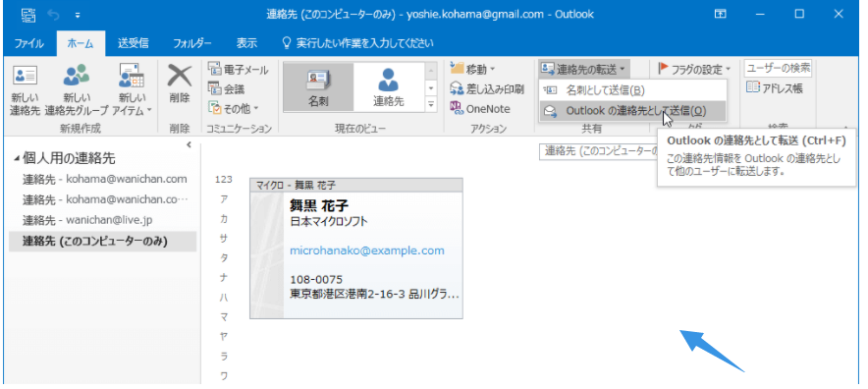Select 連絡先 - wanichan@live.jp folder
This screenshot has width=868, height=389.
coord(105,220)
